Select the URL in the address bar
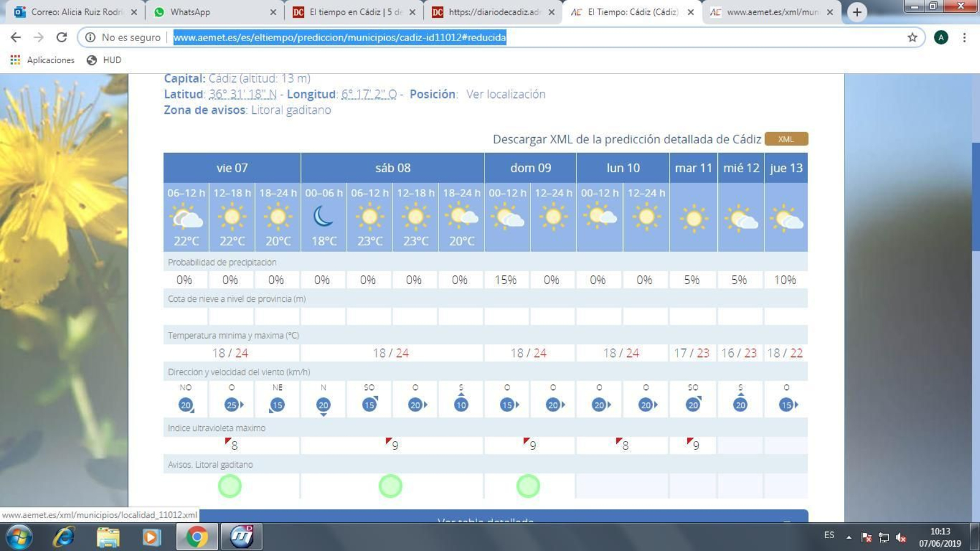This screenshot has width=980, height=551. [x=339, y=37]
